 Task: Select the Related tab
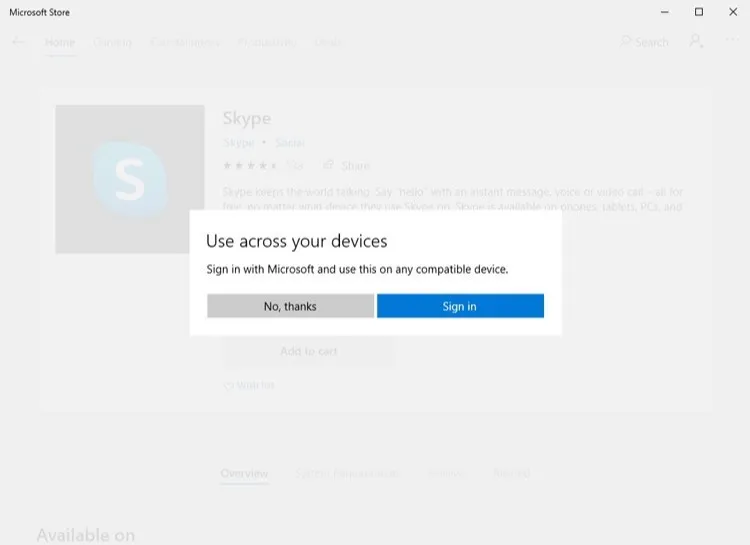[x=511, y=473]
